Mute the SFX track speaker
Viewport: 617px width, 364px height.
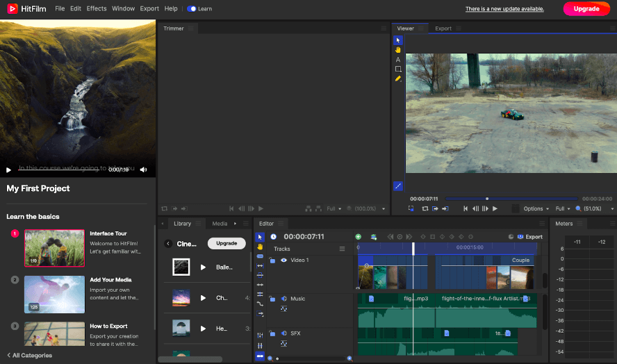click(283, 333)
